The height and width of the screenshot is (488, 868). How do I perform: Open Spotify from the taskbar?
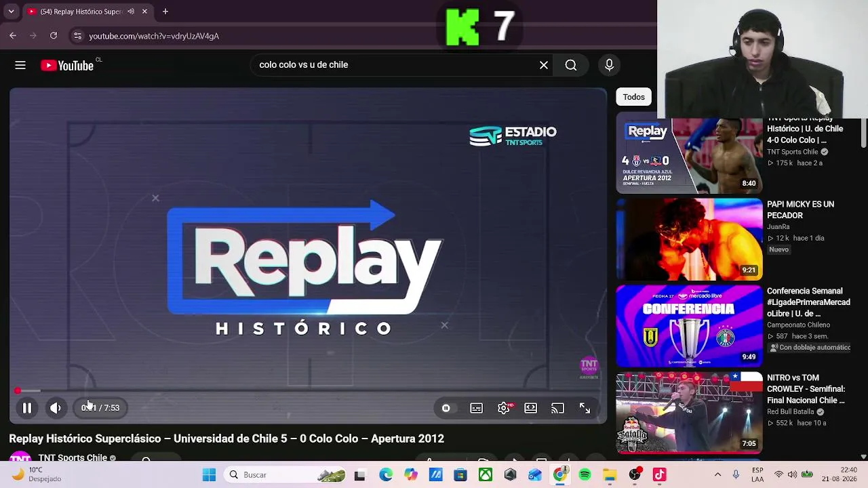point(585,475)
